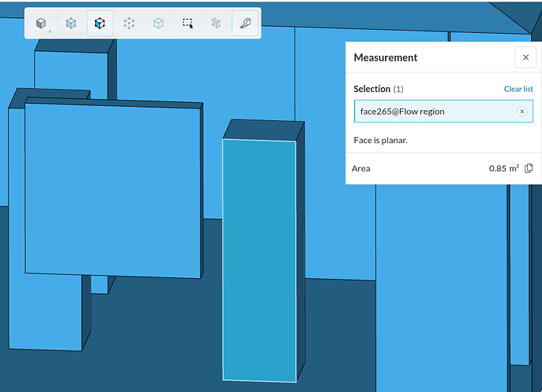Select the highlighted tall pillar front face
Image resolution: width=542 pixels, height=392 pixels.
tap(259, 260)
